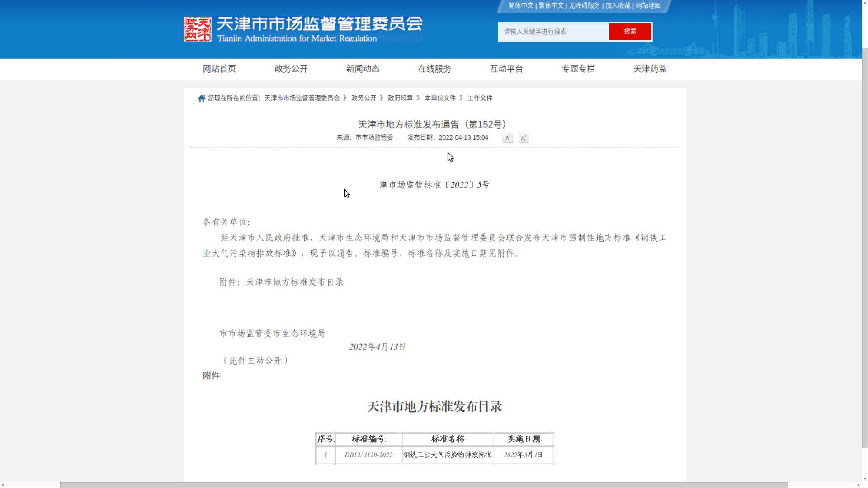
Task: Click the Tianjin market regulation logo seal
Action: [198, 29]
